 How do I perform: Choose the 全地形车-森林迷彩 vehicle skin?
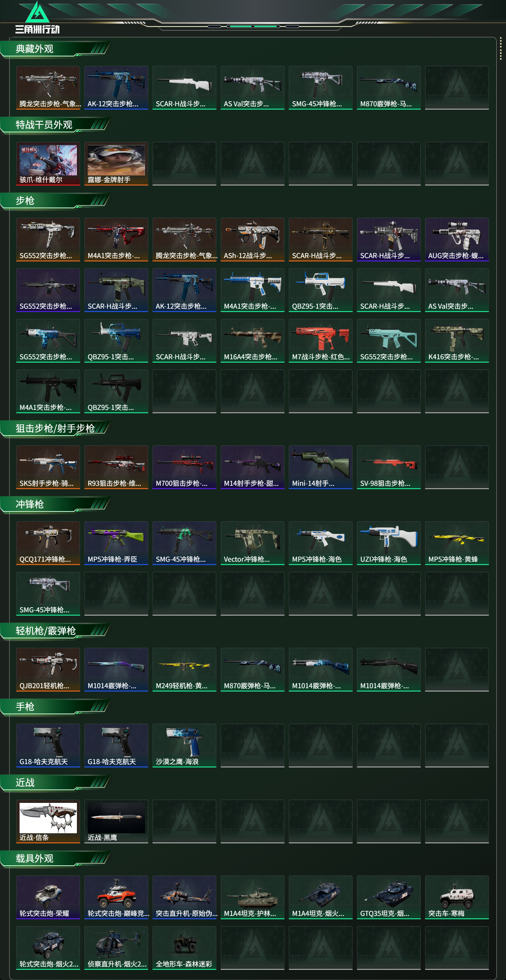pos(184,948)
